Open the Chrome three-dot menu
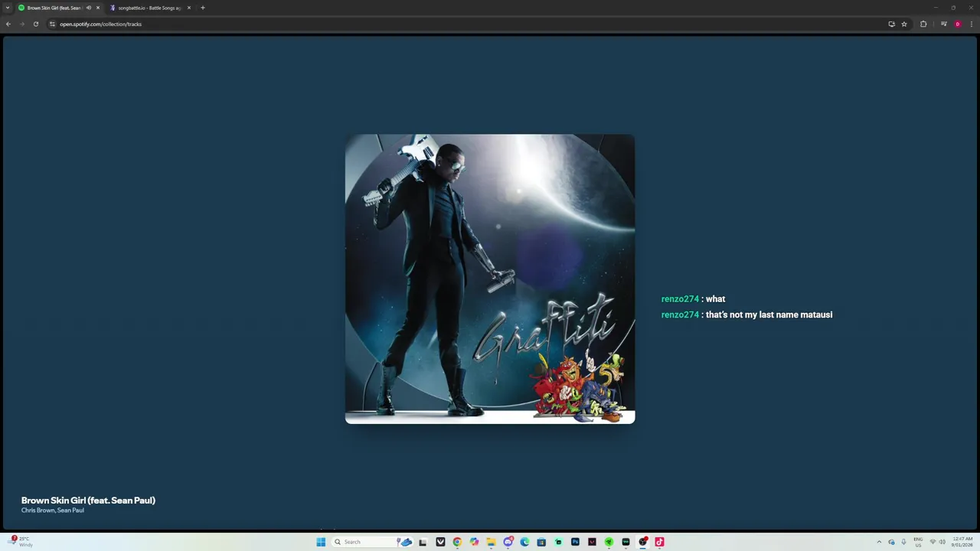The image size is (980, 551). (972, 24)
